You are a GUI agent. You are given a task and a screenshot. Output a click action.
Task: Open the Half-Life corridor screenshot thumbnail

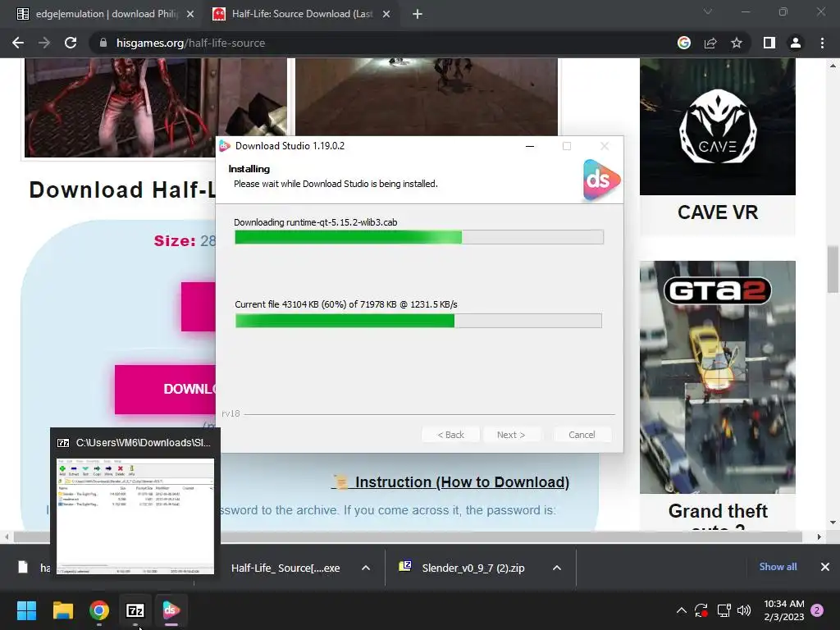(427, 97)
